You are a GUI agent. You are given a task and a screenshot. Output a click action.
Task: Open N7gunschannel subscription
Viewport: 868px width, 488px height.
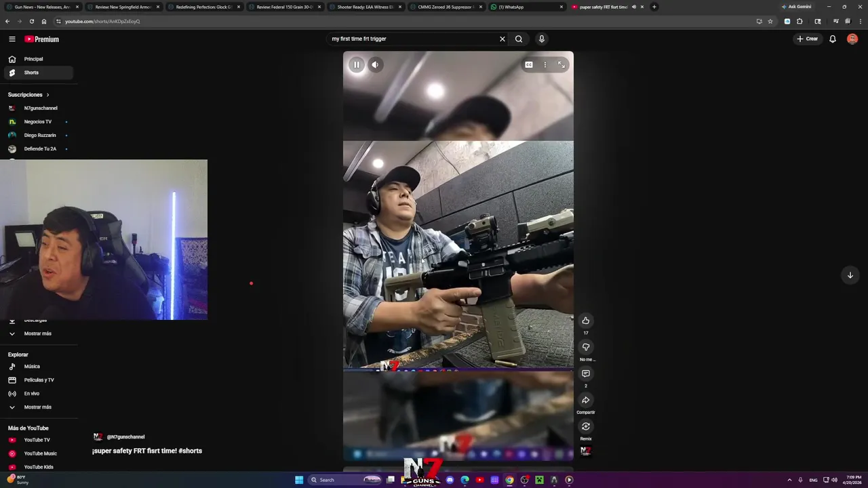click(39, 108)
